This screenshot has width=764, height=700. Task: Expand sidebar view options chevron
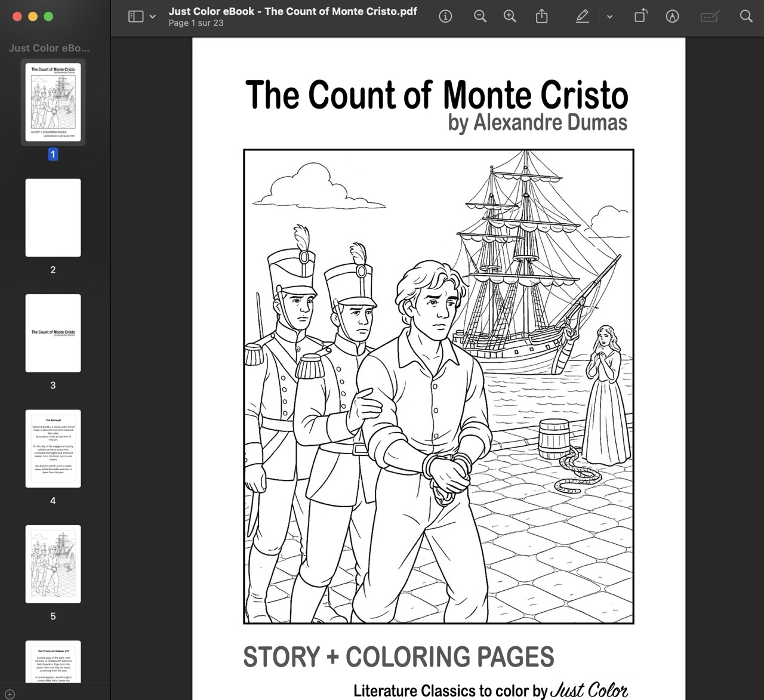click(x=153, y=17)
